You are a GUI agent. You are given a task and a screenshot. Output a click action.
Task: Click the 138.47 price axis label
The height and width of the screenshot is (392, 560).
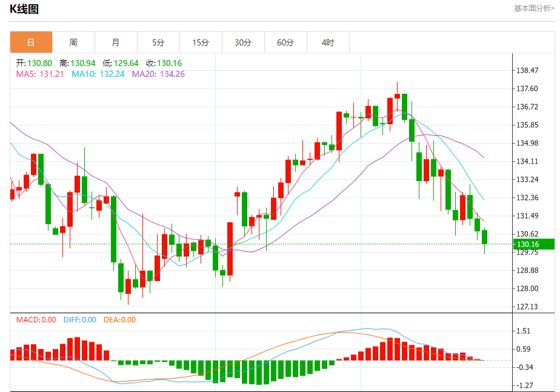coord(527,70)
